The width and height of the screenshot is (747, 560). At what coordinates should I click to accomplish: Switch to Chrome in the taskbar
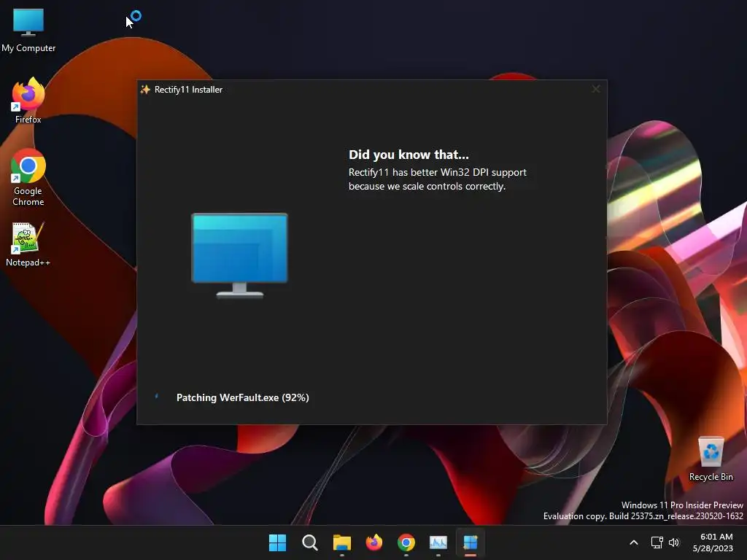(x=406, y=542)
